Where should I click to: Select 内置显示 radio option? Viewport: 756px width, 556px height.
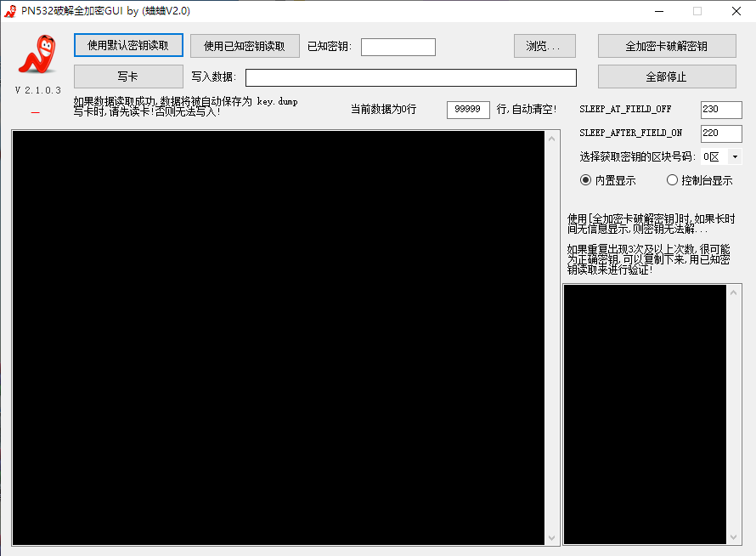607,180
